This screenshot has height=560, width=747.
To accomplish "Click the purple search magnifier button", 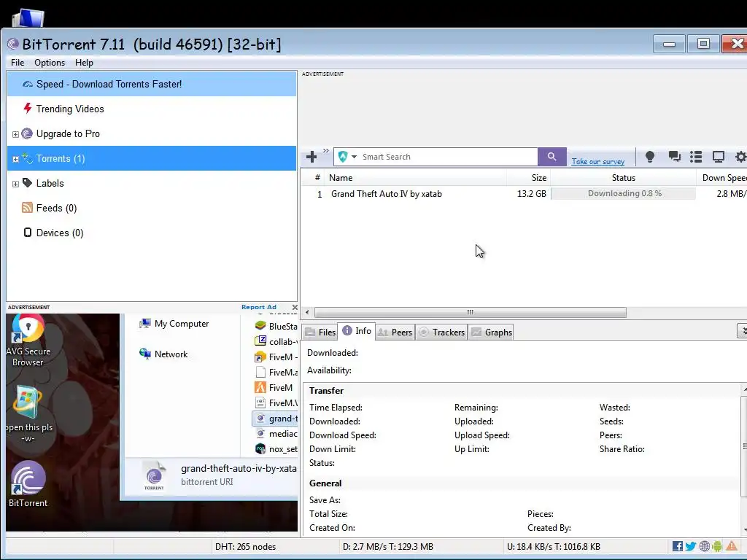I will click(551, 157).
